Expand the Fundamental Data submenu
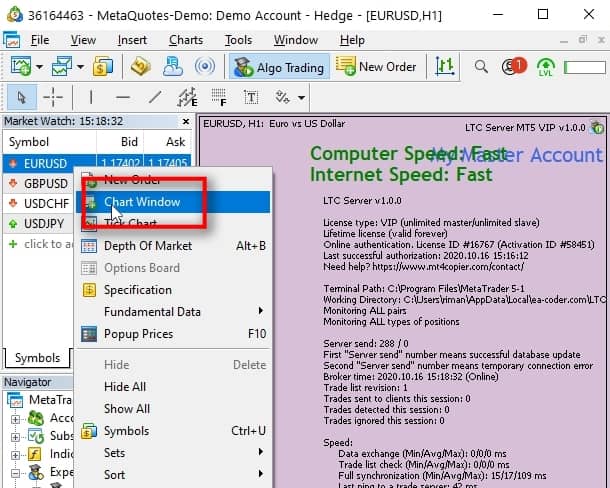Image resolution: width=610 pixels, height=488 pixels. 173,312
